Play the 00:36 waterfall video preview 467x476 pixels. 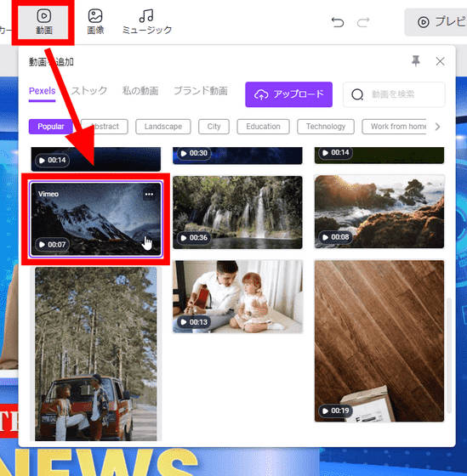[x=194, y=238]
